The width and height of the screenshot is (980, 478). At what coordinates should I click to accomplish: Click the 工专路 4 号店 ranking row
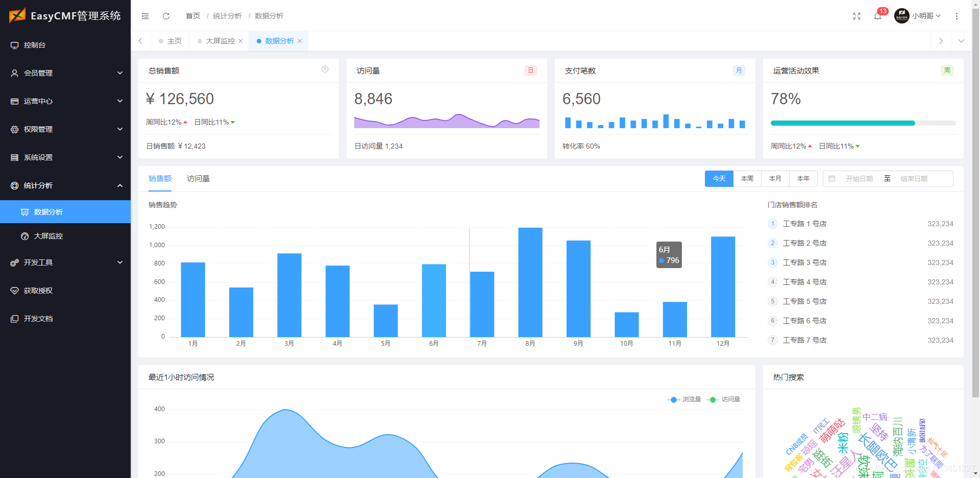tap(861, 282)
